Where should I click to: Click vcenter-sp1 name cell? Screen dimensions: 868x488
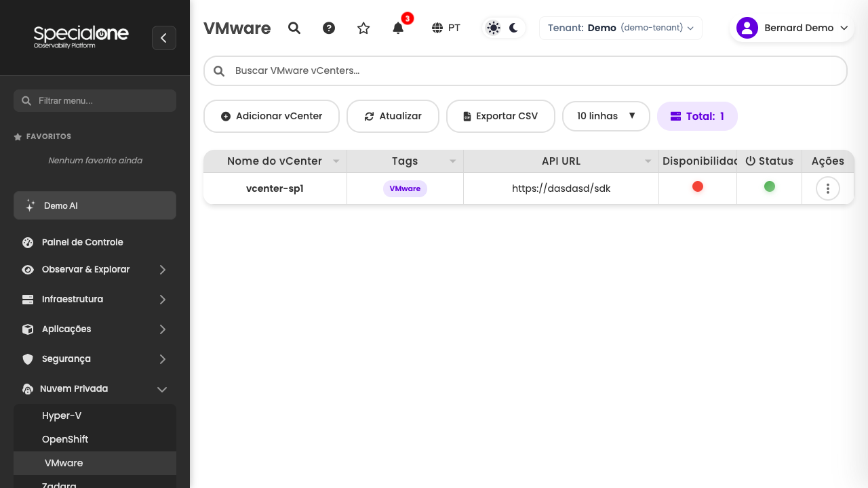pos(275,188)
